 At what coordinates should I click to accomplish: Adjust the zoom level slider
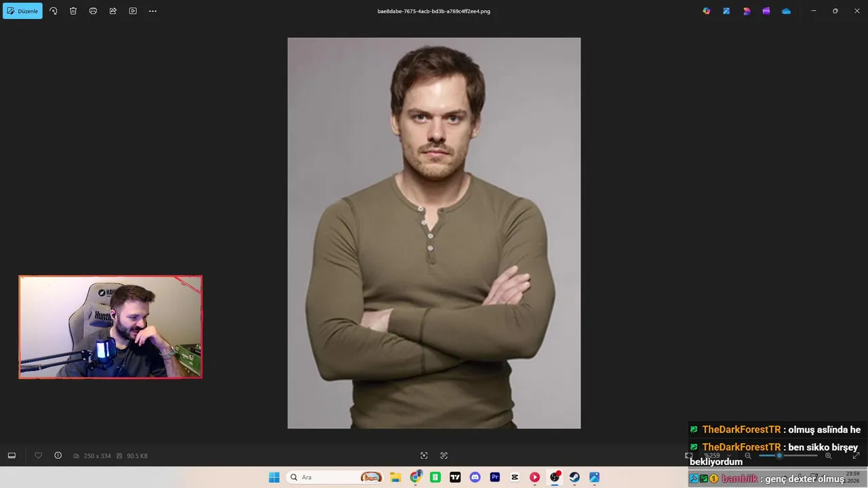tap(788, 455)
